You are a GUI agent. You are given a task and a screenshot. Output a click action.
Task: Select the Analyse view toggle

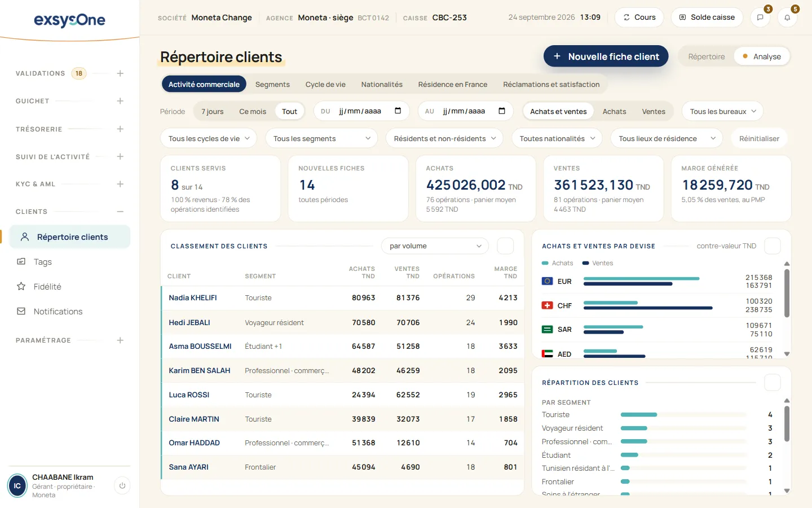[x=761, y=56]
